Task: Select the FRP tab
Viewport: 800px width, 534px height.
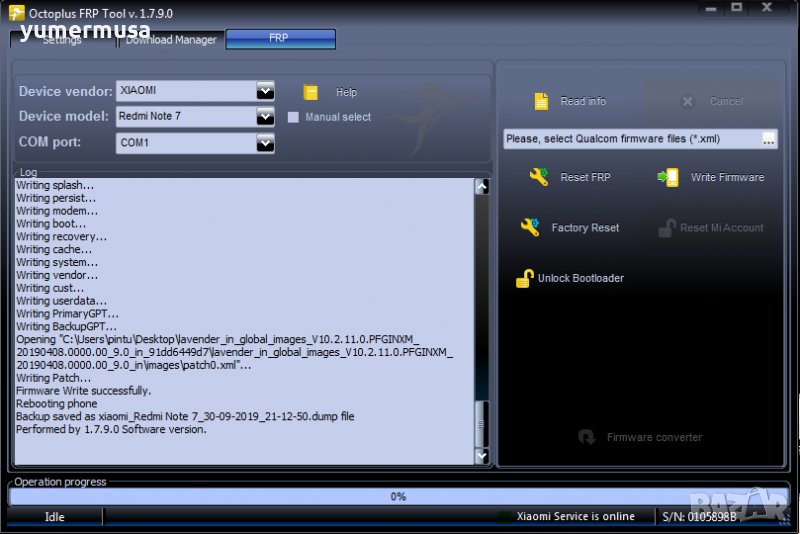Action: [x=280, y=38]
